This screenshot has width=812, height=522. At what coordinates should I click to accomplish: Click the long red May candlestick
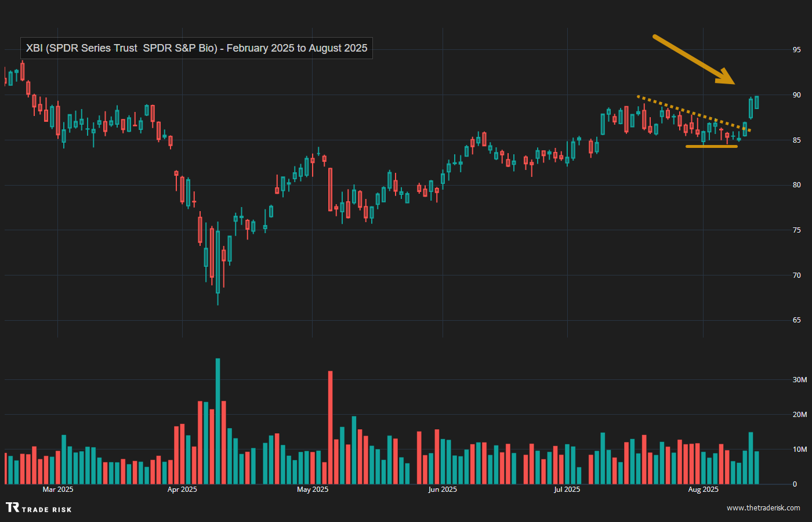pos(331,190)
